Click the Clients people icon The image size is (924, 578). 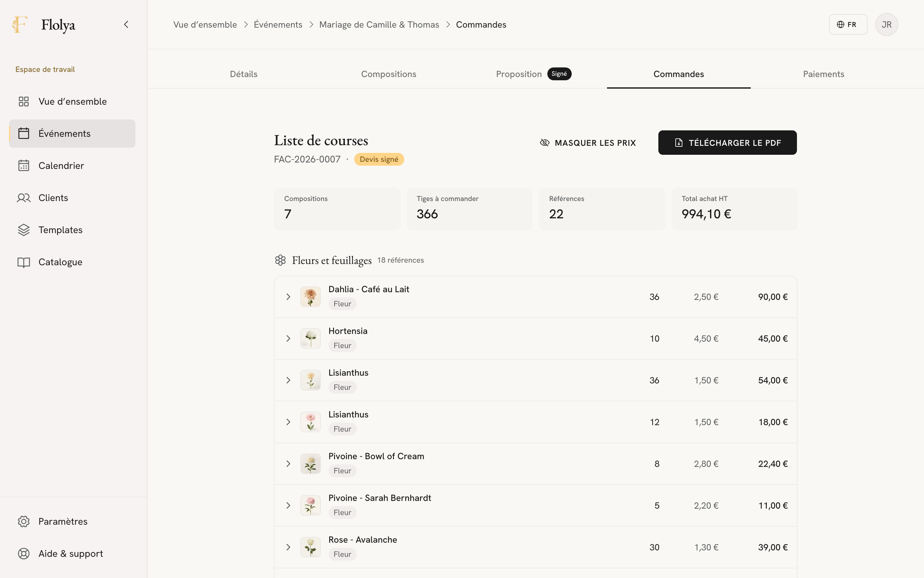(24, 197)
